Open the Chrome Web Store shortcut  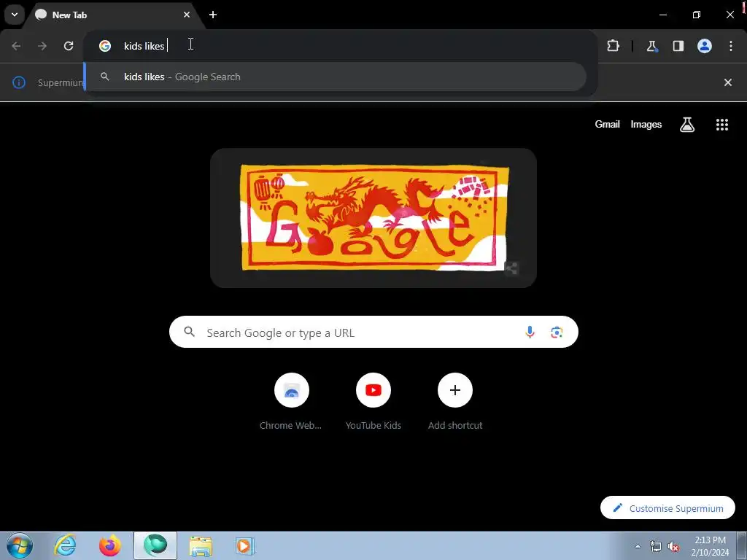pyautogui.click(x=291, y=402)
